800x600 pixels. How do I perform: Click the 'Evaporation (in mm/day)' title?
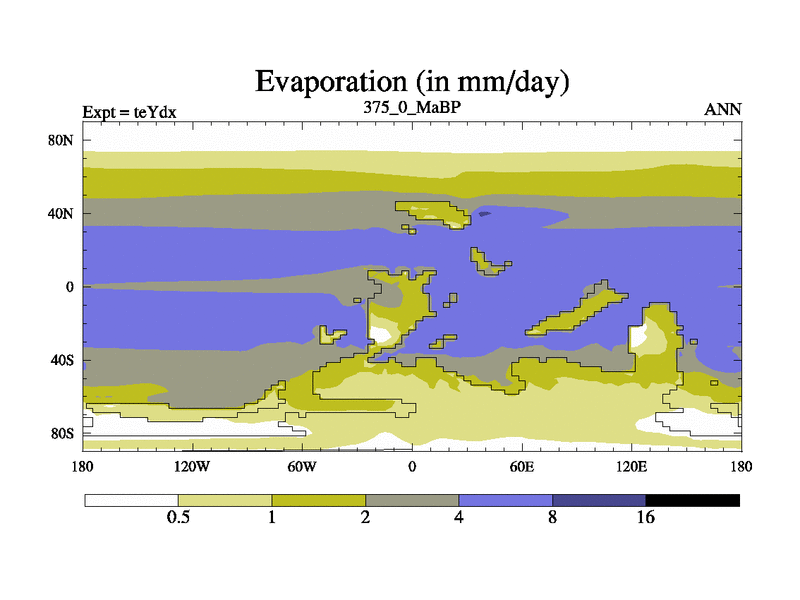pos(412,80)
